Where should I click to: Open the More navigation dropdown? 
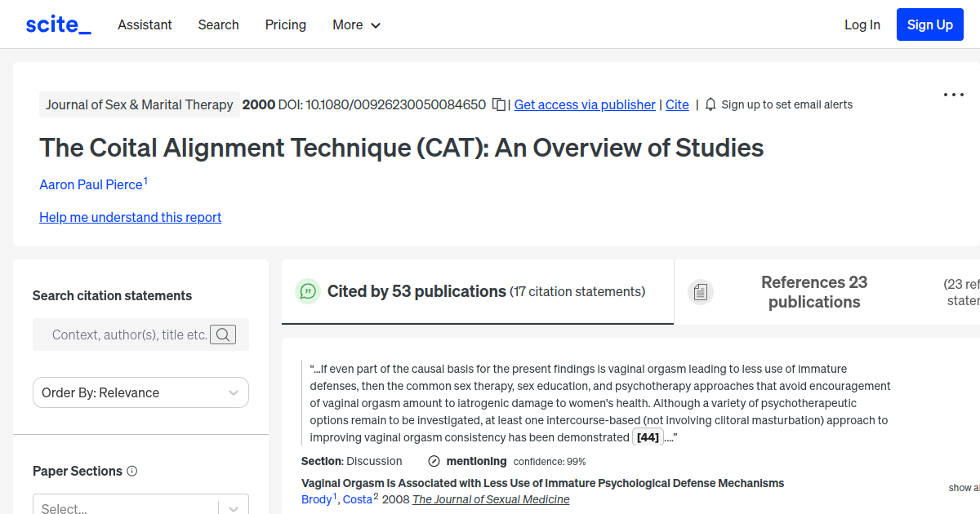[x=356, y=24]
